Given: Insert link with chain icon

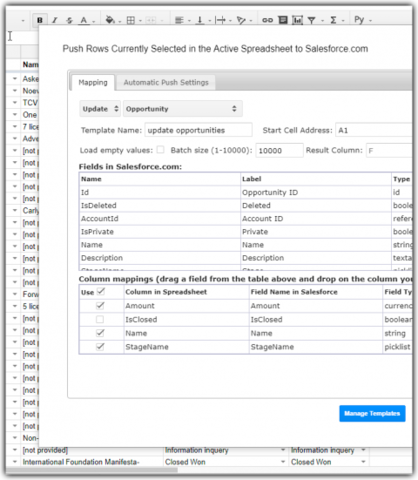Looking at the screenshot, I should [267, 20].
